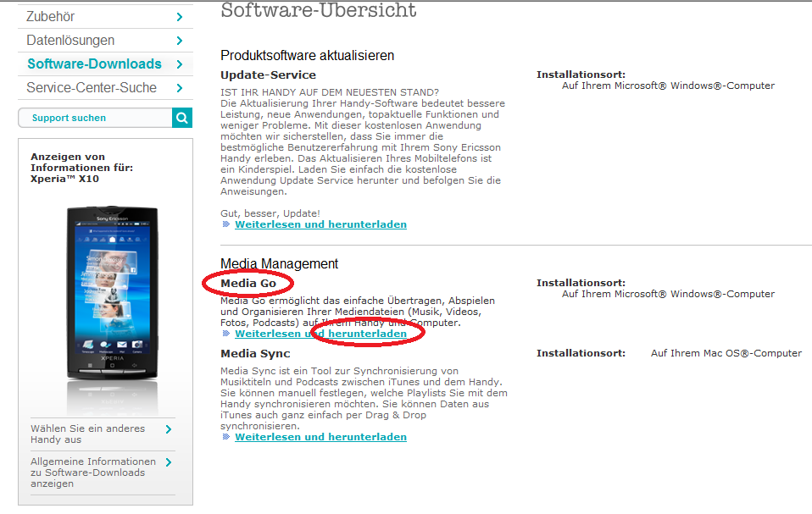Click the 'Media Sync' heading
The height and width of the screenshot is (514, 812).
(x=255, y=354)
